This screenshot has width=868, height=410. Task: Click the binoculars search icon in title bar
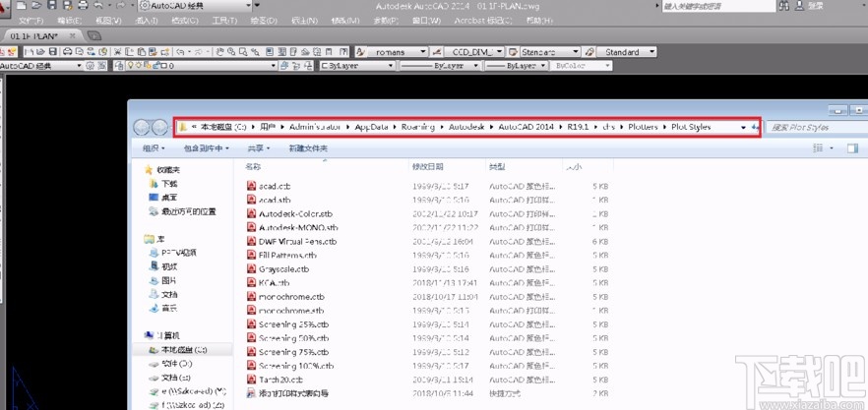(783, 6)
